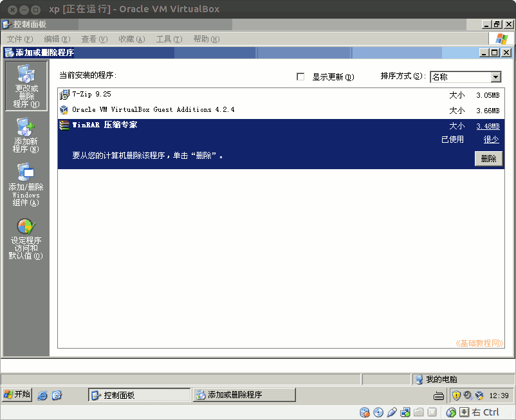
Task: Switch to the 控制面板 taskbar button
Action: pyautogui.click(x=140, y=395)
